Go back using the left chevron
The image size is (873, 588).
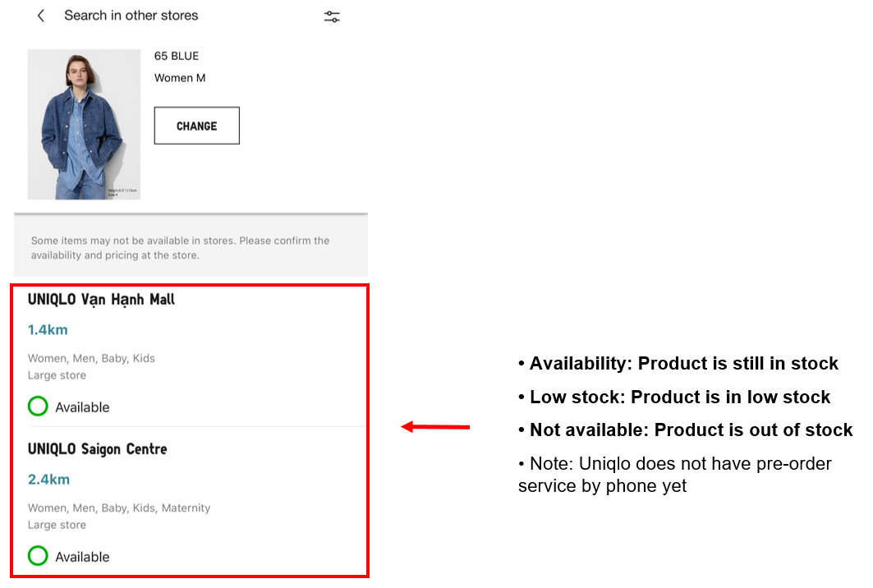40,16
